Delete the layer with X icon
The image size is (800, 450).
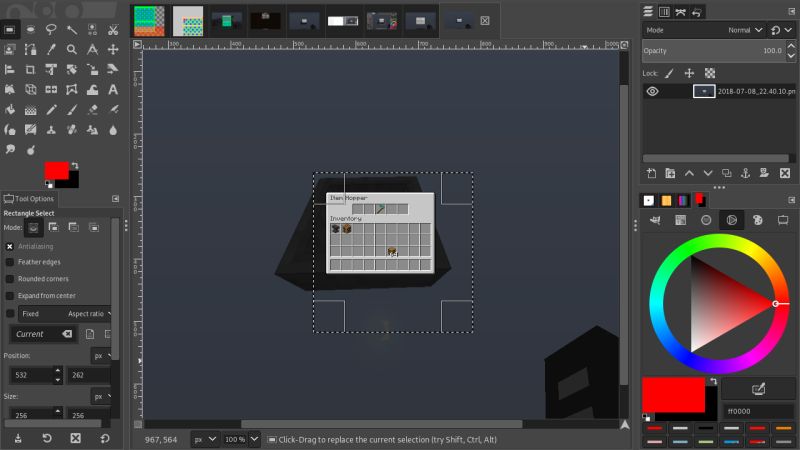(x=785, y=173)
